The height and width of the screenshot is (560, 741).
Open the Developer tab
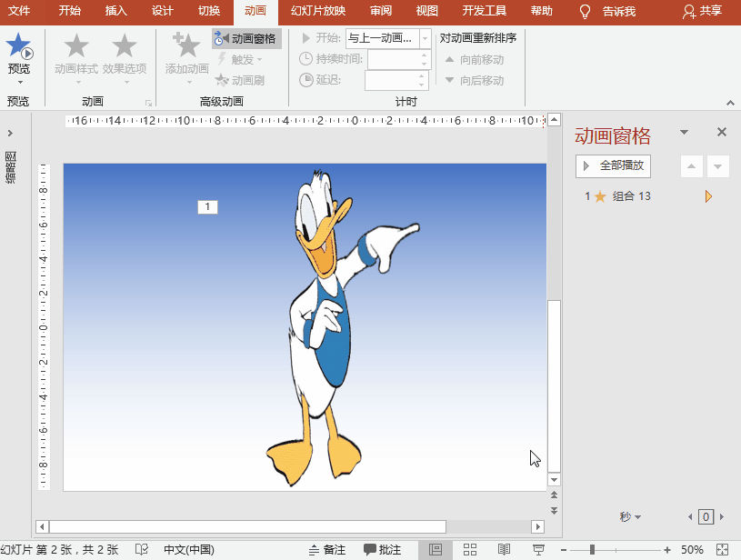(x=484, y=10)
